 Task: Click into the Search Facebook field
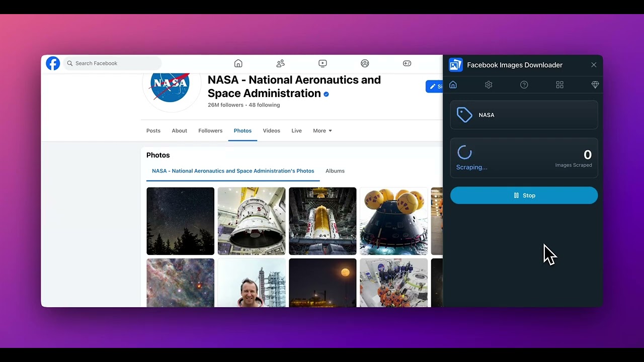(x=112, y=63)
